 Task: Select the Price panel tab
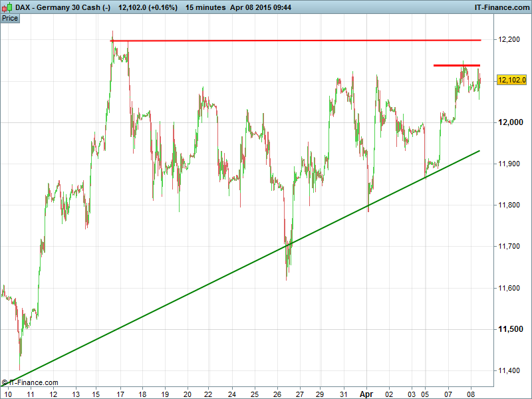(10, 18)
